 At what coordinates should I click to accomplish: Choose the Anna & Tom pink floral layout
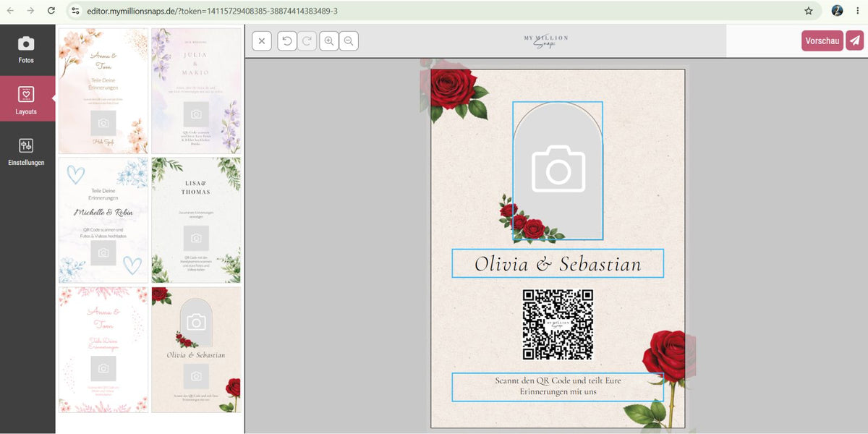click(x=103, y=349)
